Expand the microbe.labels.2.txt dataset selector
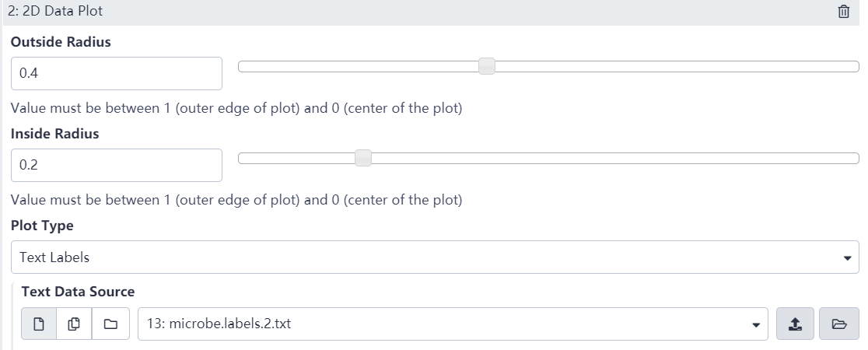 452,324
